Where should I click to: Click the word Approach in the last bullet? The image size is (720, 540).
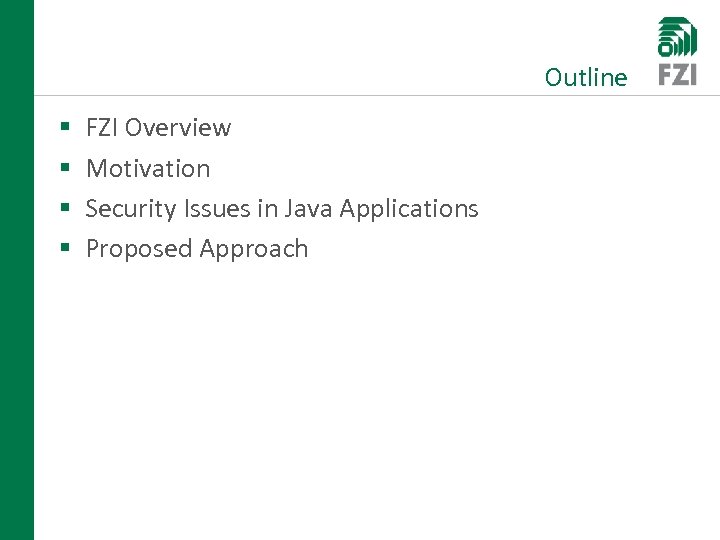tap(254, 249)
